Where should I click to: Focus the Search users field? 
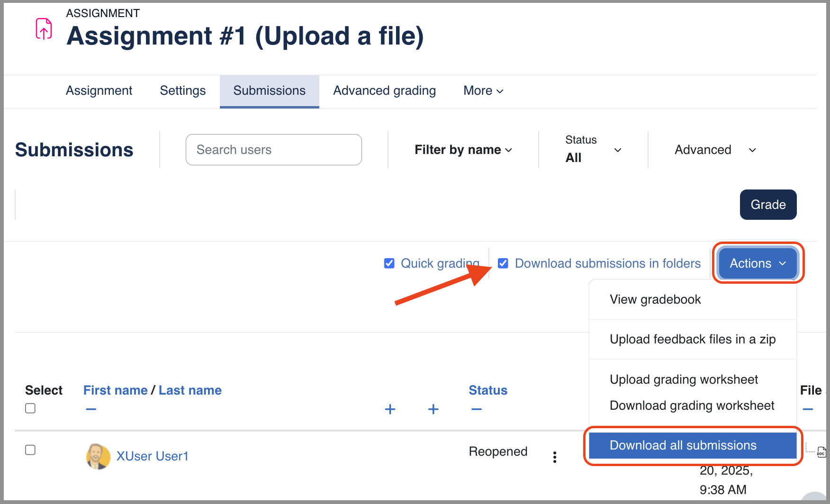[x=274, y=150]
